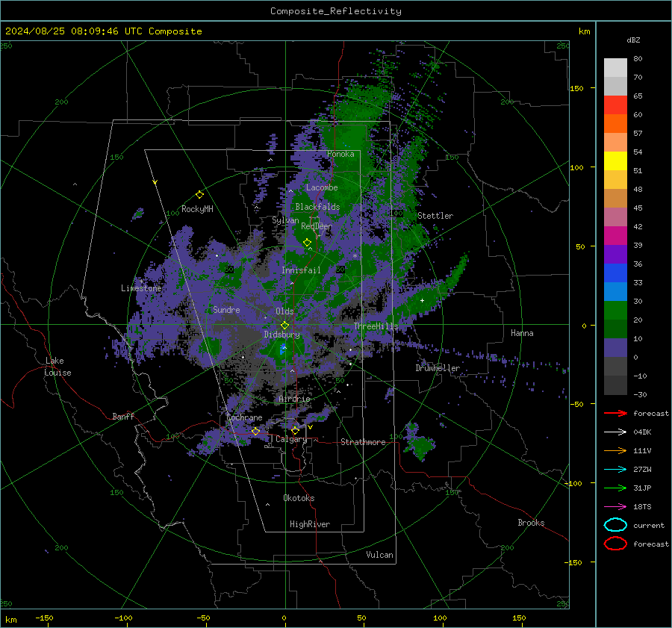Viewport: 672px width, 628px height.
Task: Click the white 04DK arrow icon
Action: click(x=615, y=432)
